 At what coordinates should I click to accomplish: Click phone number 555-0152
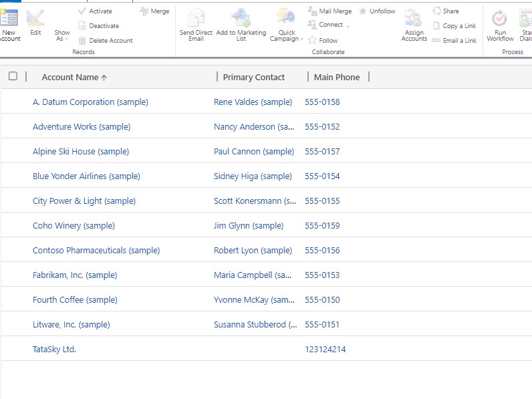pyautogui.click(x=322, y=127)
